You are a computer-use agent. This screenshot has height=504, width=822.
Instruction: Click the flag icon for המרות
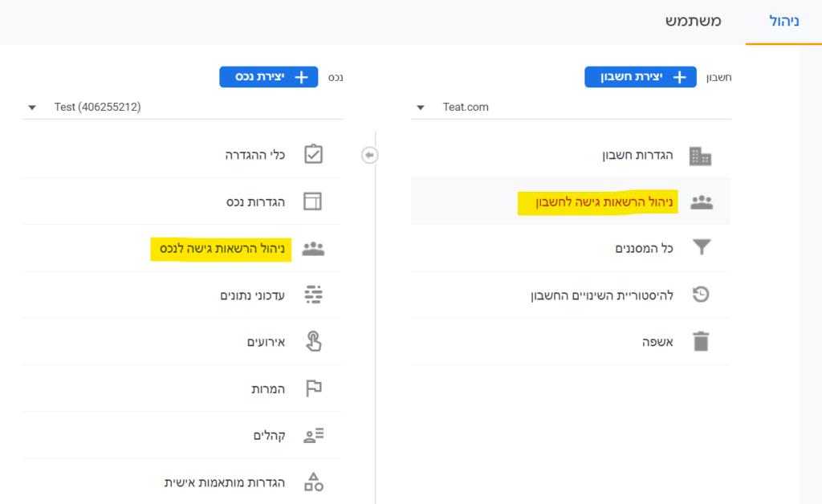coord(314,388)
